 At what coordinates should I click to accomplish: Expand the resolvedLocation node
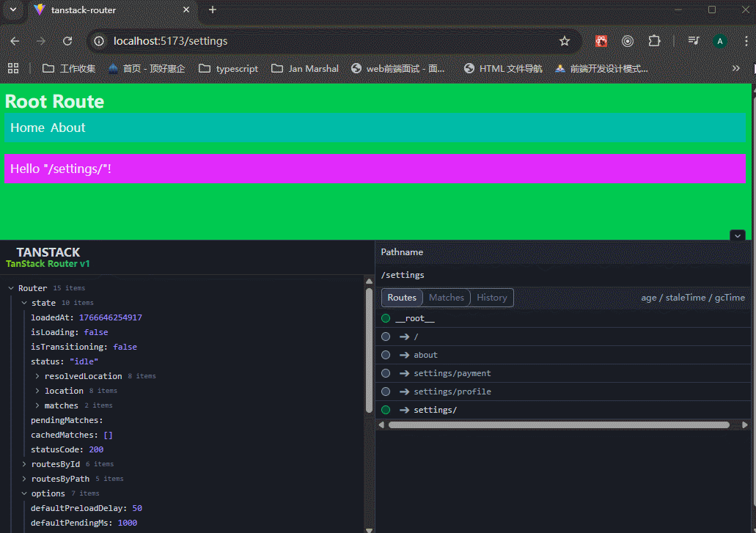(37, 376)
